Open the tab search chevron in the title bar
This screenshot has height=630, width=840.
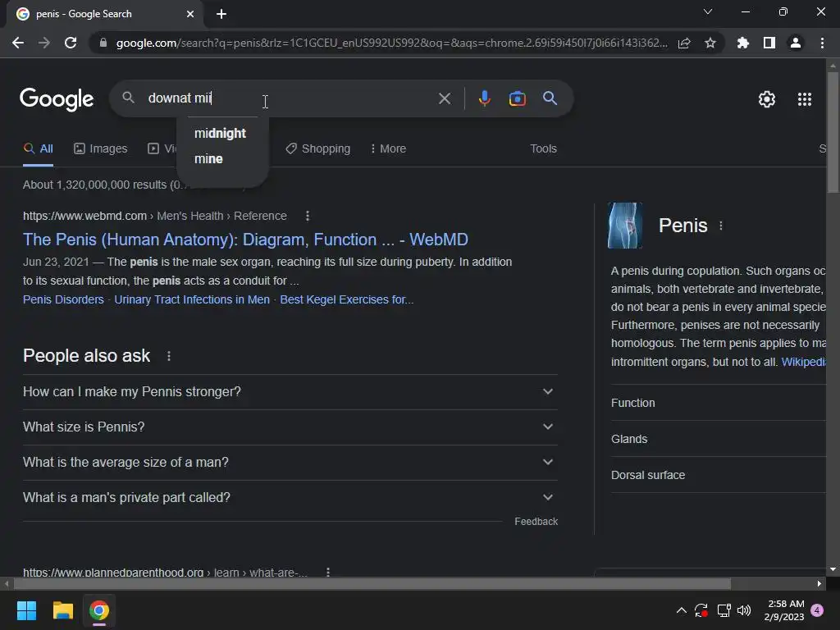click(x=708, y=11)
